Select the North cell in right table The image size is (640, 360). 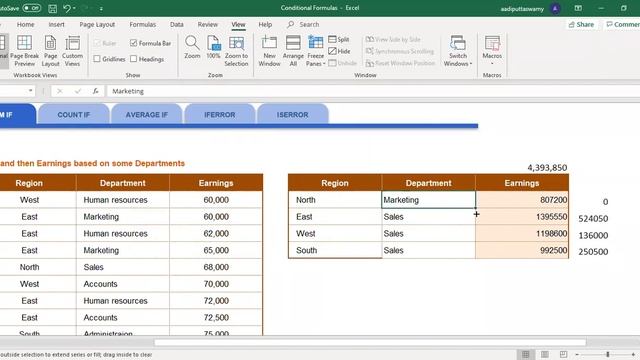pyautogui.click(x=335, y=200)
